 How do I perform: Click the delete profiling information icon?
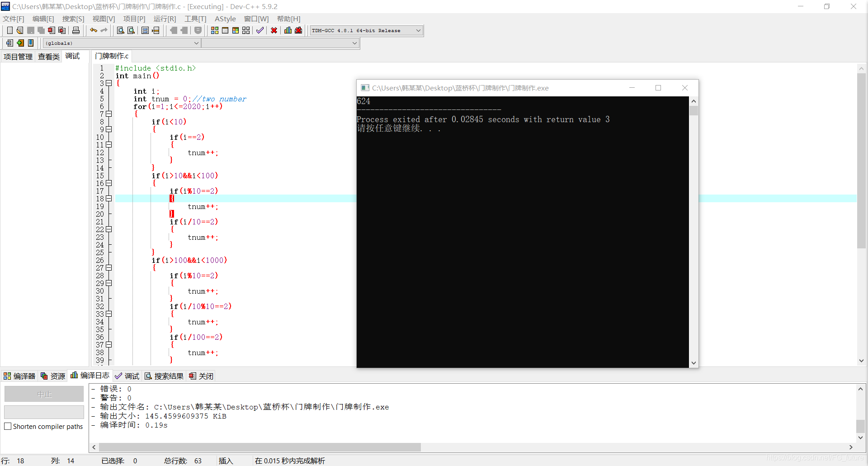click(x=298, y=30)
